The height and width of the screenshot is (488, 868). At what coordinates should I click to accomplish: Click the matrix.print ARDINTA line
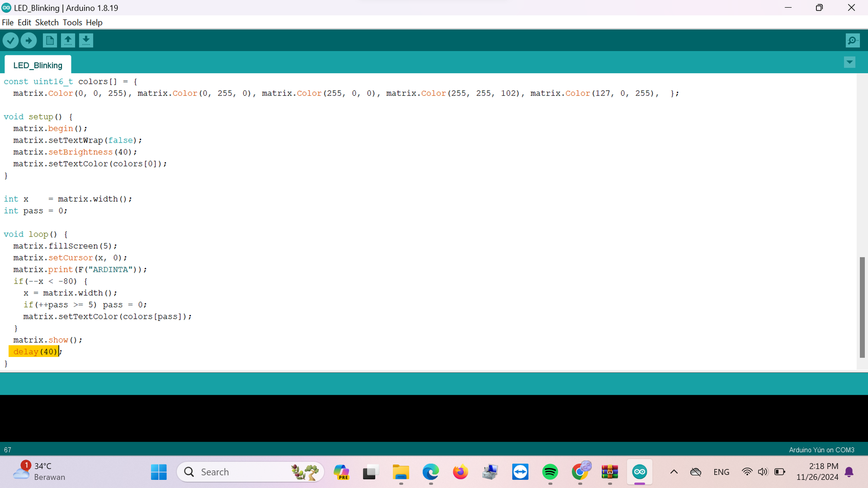80,270
